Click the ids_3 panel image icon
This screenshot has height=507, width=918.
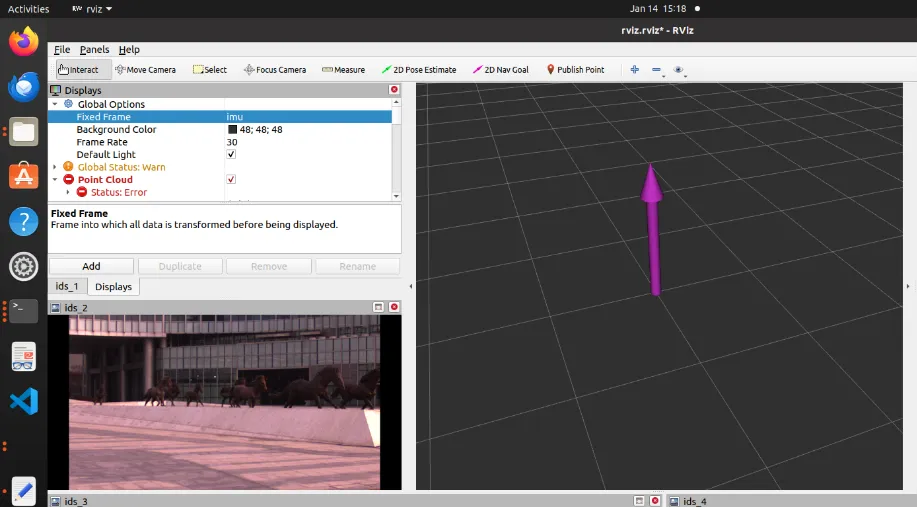tap(56, 501)
